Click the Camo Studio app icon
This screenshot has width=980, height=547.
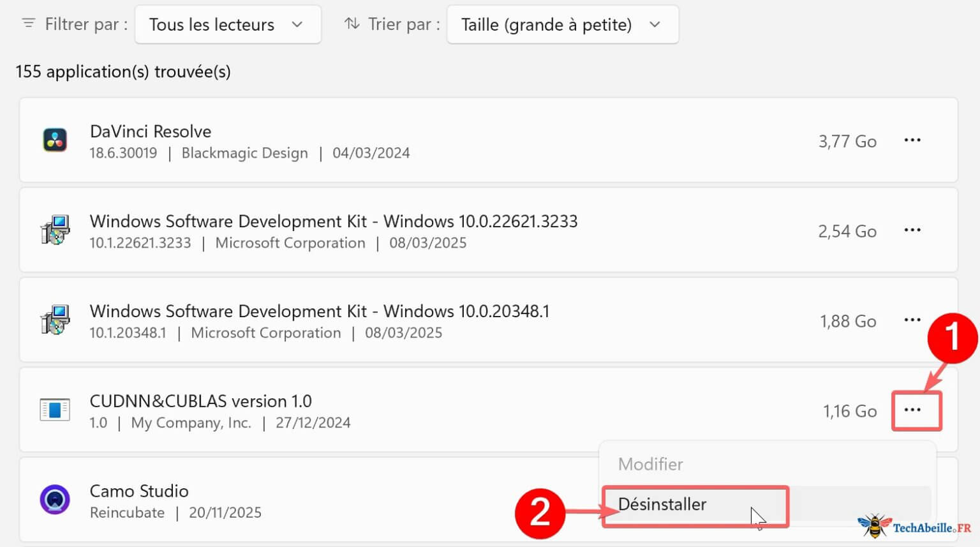(55, 499)
